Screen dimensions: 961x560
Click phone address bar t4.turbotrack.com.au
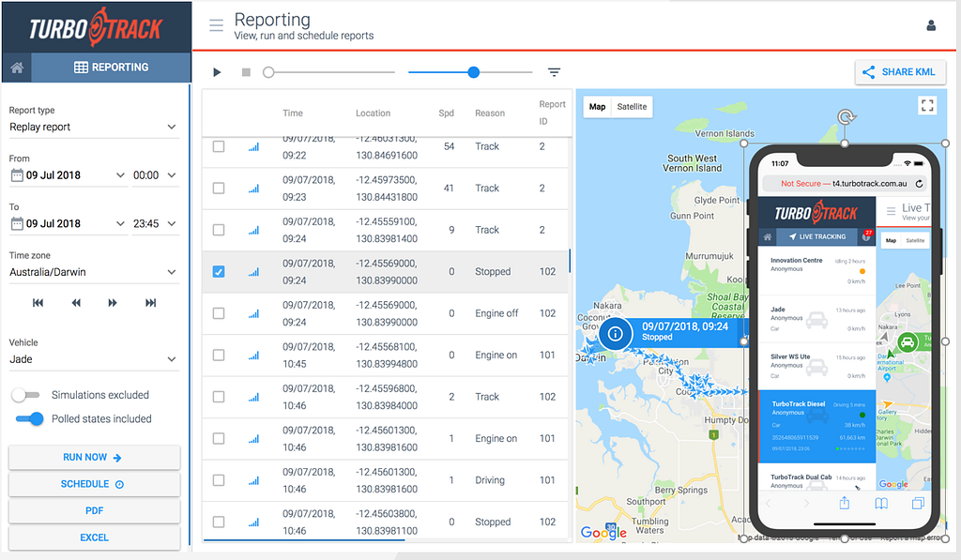(845, 184)
